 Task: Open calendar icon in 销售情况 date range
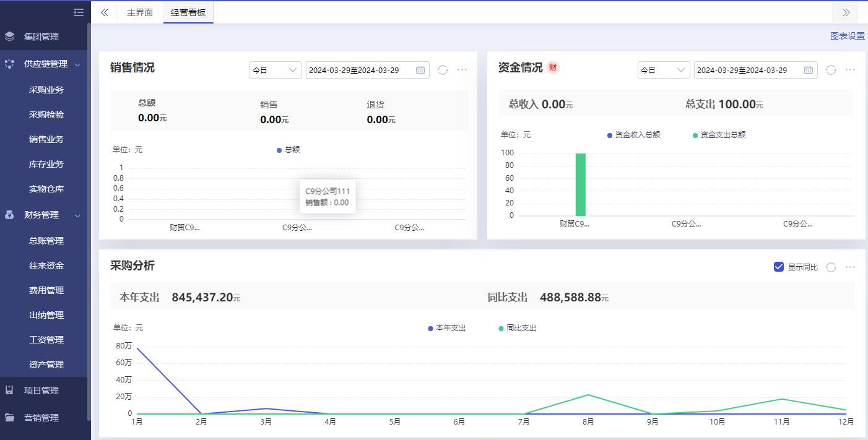click(420, 70)
